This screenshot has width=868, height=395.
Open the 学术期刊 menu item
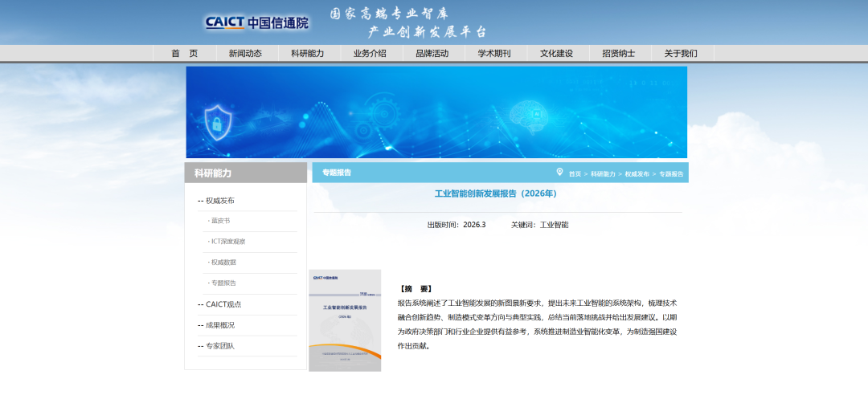494,54
